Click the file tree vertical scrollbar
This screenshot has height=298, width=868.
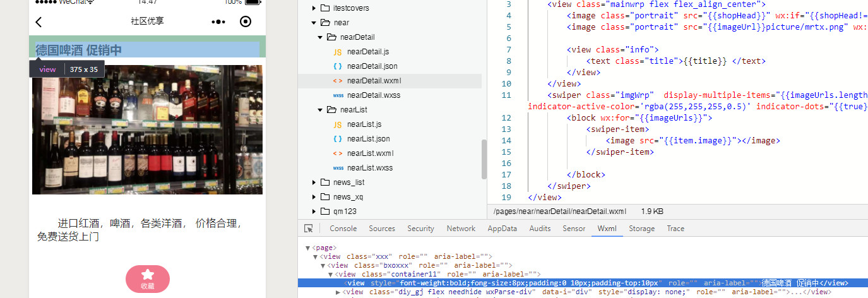[484, 159]
